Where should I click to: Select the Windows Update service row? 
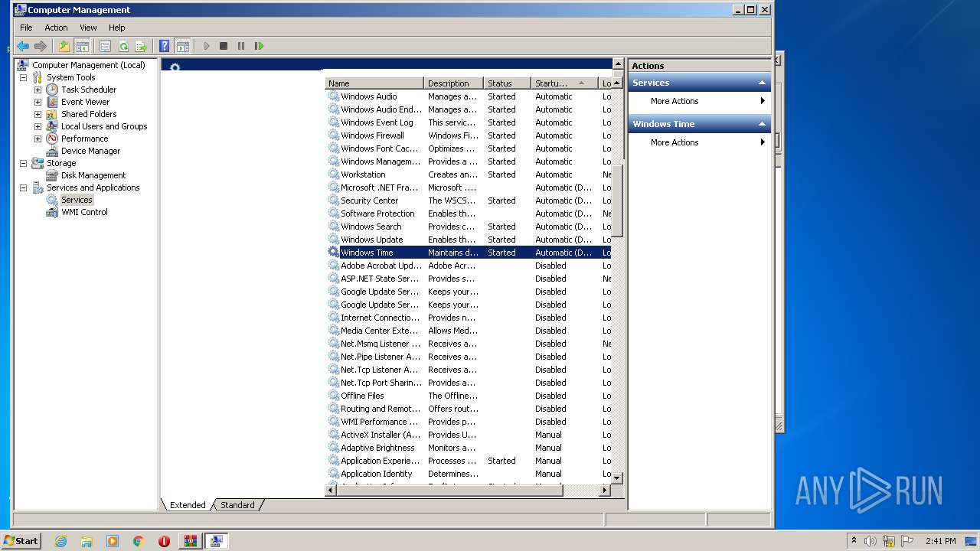pyautogui.click(x=469, y=240)
